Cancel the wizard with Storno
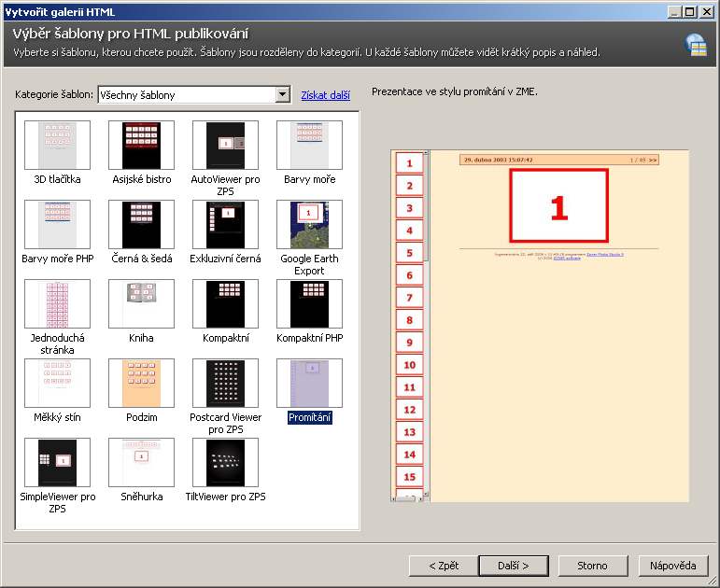This screenshot has height=588, width=720. click(592, 566)
